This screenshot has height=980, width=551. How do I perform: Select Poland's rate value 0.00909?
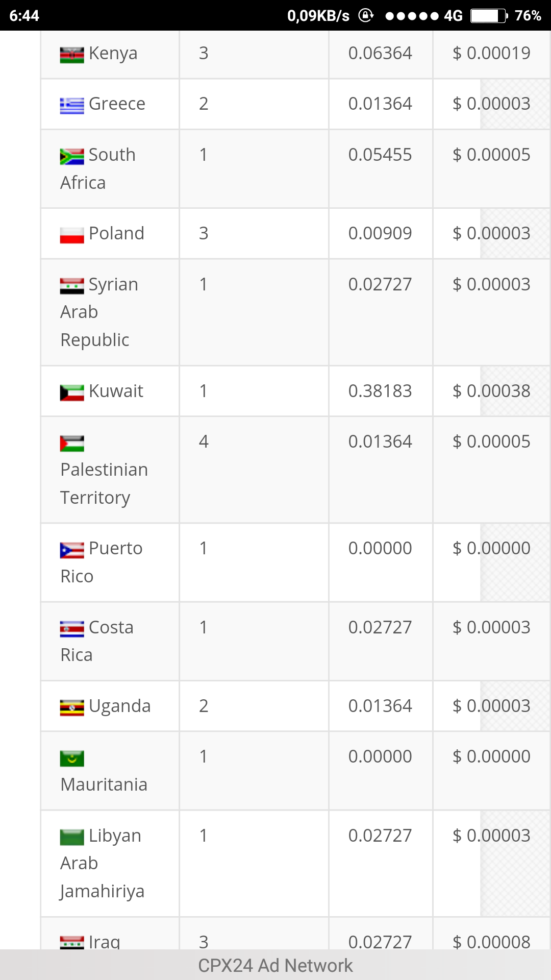click(x=380, y=233)
